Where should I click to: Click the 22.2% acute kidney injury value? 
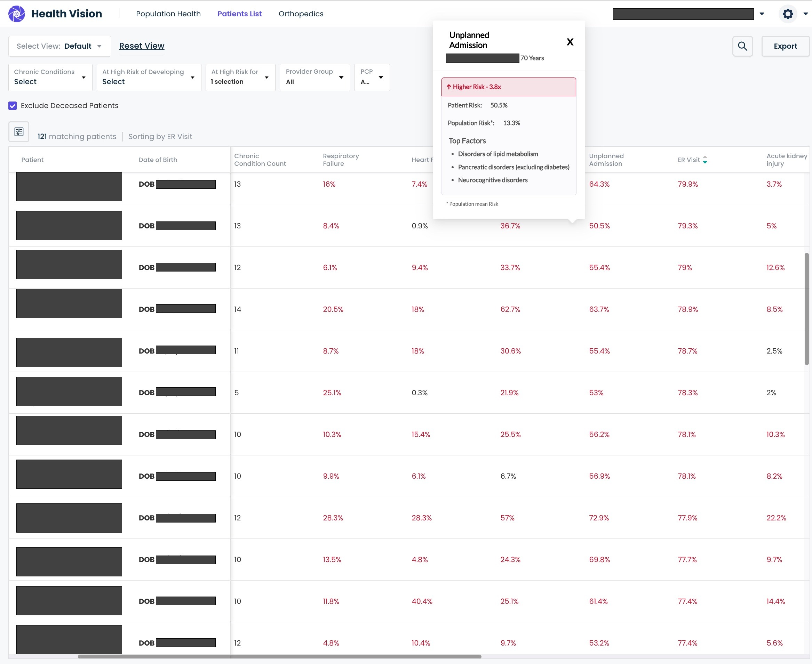coord(776,518)
